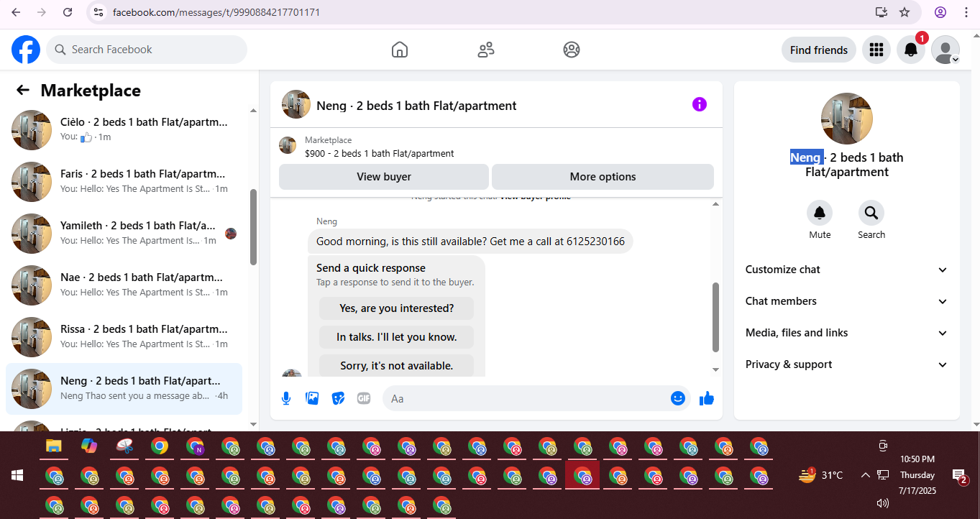This screenshot has height=519, width=980.
Task: Open the volume control in system tray
Action: pos(883,503)
